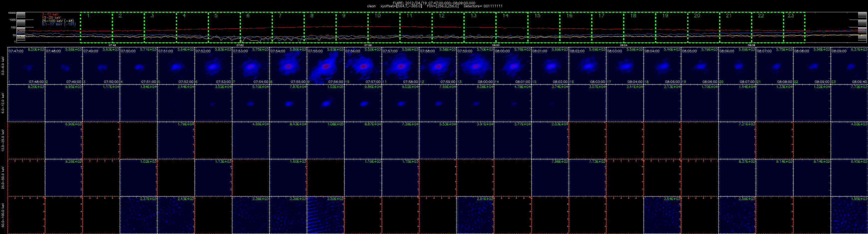Screen dimensions: 868x234
Task: Click the '12.0-25.0 keV' row label
Action: point(3,140)
